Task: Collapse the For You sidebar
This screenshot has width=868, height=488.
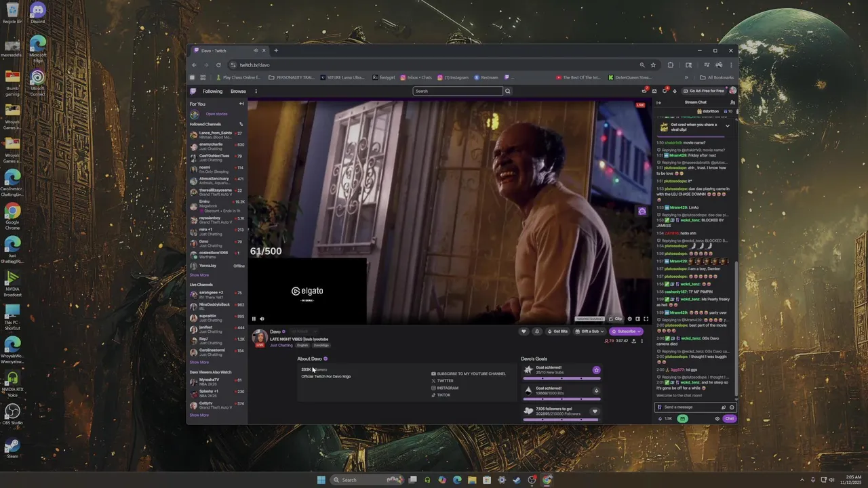Action: pyautogui.click(x=241, y=104)
